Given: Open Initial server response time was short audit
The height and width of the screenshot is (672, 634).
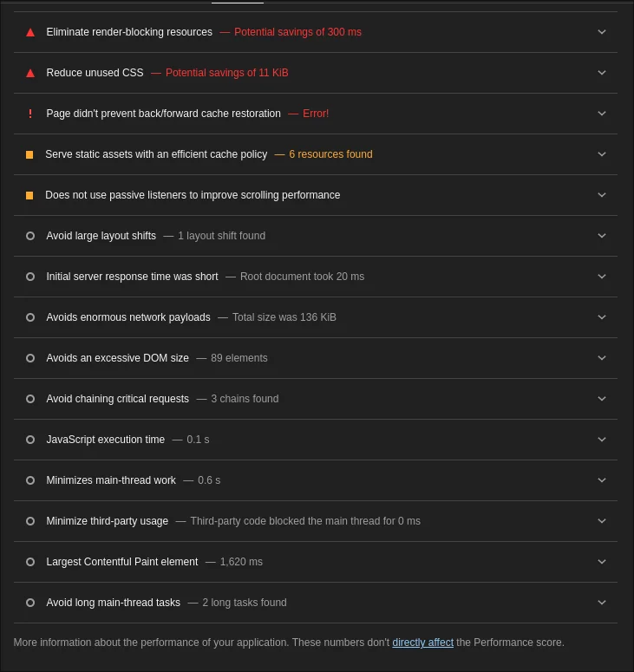Looking at the screenshot, I should click(x=316, y=277).
